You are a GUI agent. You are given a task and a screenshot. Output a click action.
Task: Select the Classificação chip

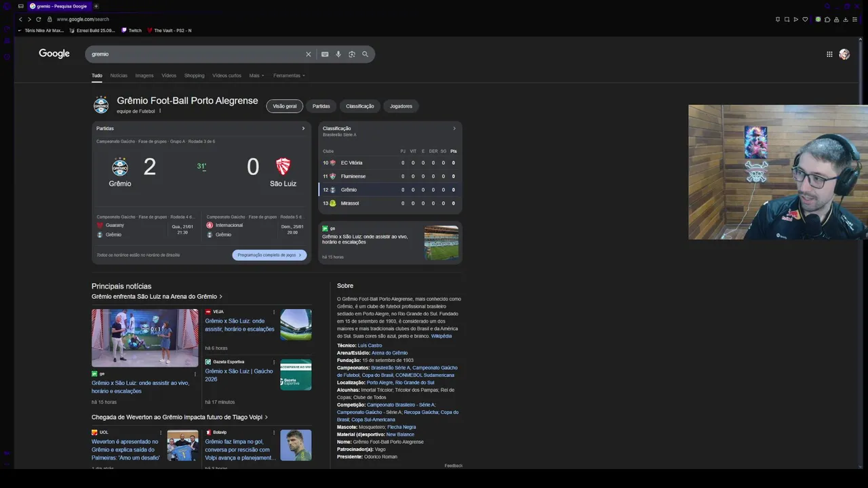[x=360, y=106]
